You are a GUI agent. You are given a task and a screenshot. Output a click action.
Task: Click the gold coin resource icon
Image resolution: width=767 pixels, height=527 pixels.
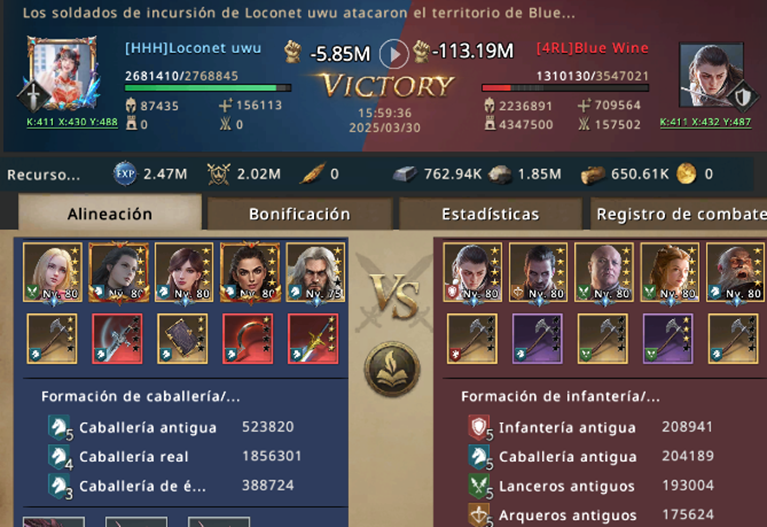tap(686, 174)
